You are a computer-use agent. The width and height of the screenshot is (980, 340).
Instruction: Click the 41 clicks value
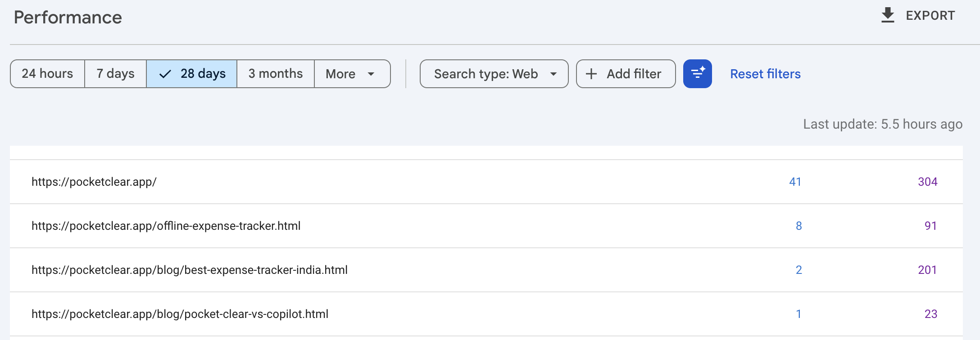point(795,182)
